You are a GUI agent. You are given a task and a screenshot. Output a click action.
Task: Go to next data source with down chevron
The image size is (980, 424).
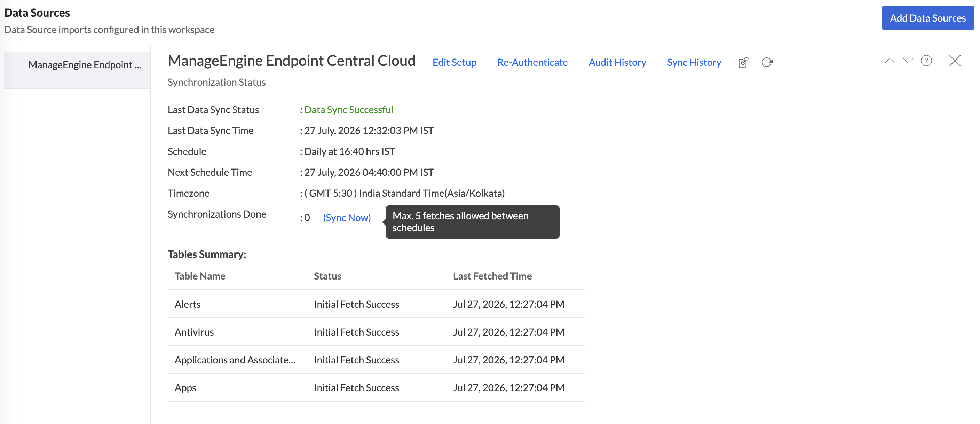(908, 61)
